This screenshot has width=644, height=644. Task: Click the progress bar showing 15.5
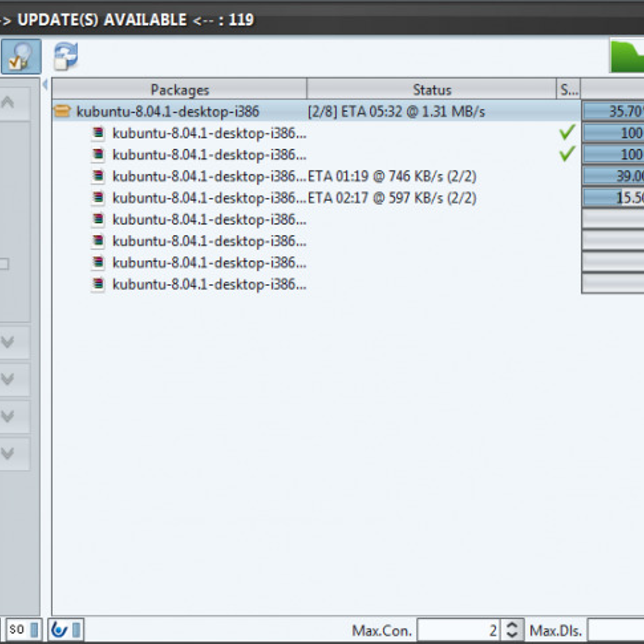click(x=613, y=198)
